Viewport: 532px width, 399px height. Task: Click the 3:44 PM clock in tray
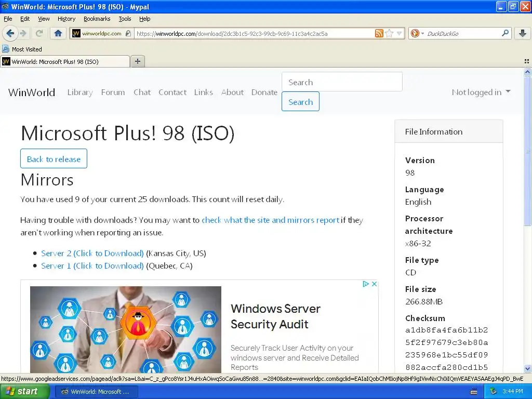[x=513, y=392]
